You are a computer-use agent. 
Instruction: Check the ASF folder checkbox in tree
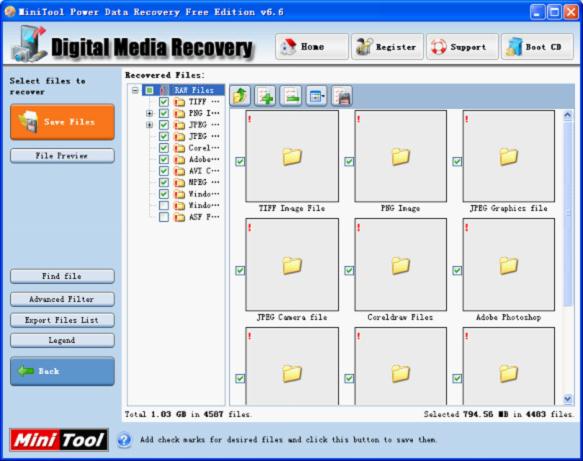tap(164, 217)
